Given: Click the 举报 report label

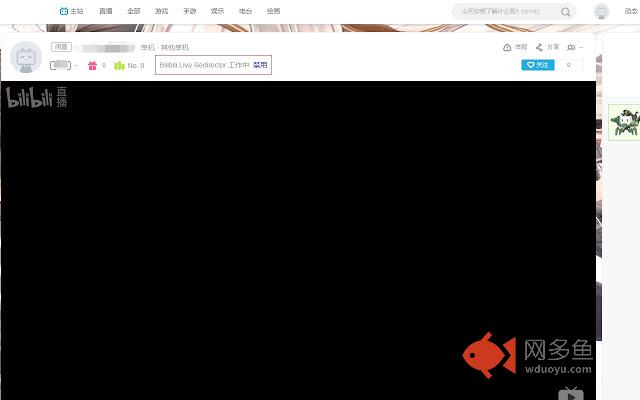Looking at the screenshot, I should pyautogui.click(x=521, y=47).
